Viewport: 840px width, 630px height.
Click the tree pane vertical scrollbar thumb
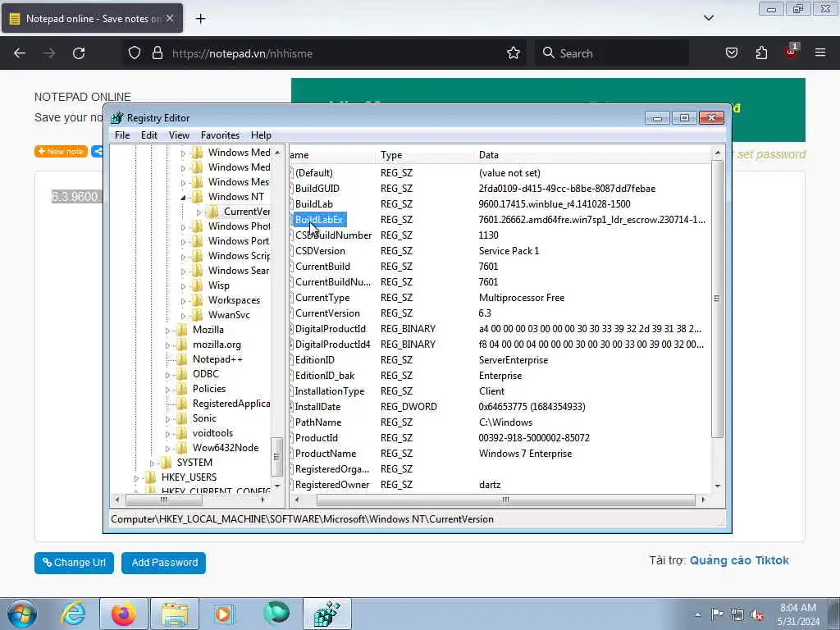276,456
